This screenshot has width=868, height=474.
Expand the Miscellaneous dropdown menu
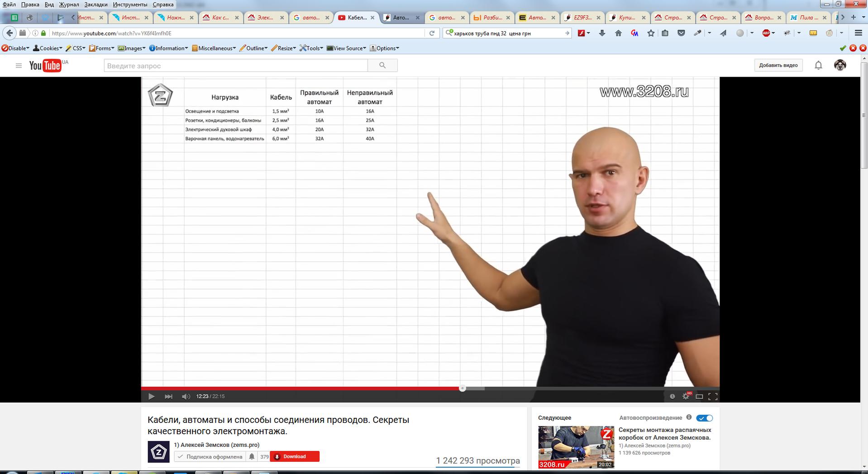pos(214,48)
